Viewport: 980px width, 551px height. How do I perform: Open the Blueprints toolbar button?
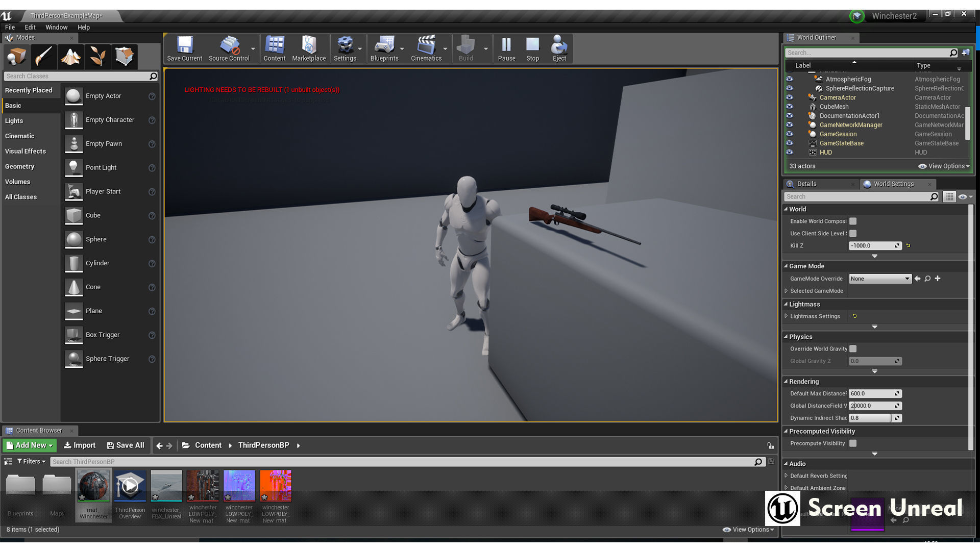coord(384,49)
